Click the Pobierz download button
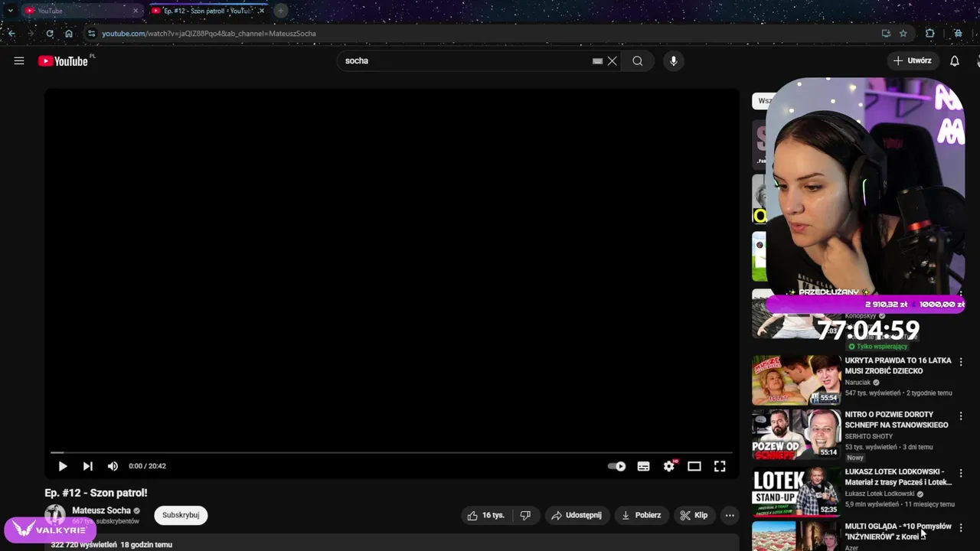This screenshot has height=551, width=980. 641,515
